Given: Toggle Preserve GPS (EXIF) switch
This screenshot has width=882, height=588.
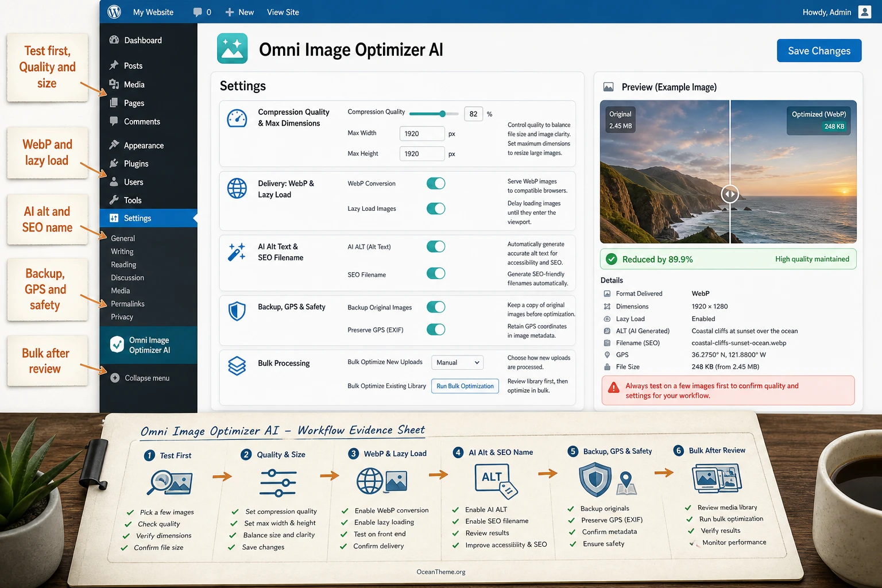Looking at the screenshot, I should click(x=436, y=330).
